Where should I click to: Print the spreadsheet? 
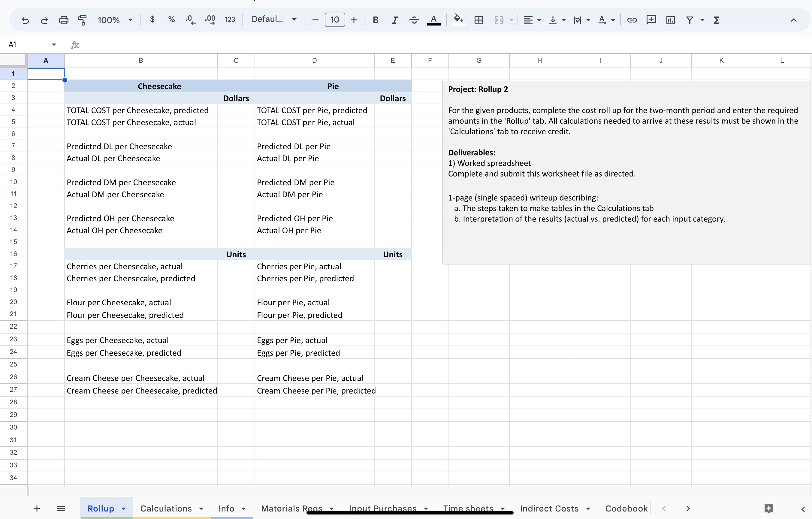[x=63, y=20]
